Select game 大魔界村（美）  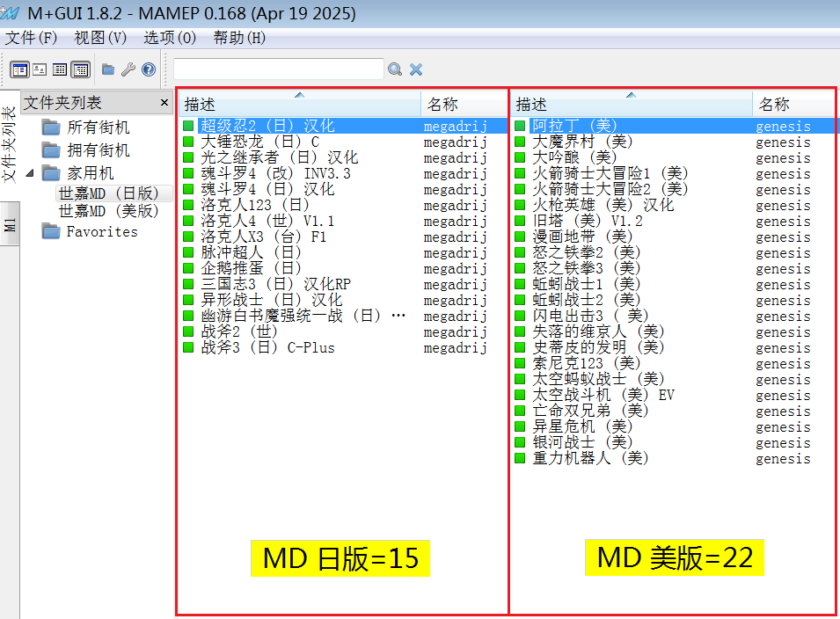pos(583,142)
